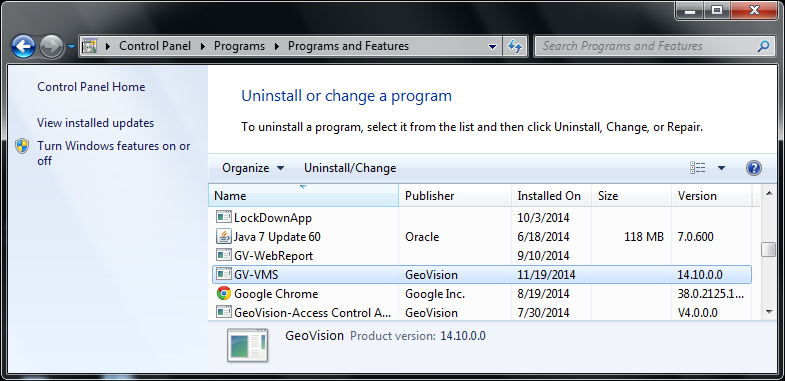Click the 14.10.0.0 version in details pane

(x=463, y=335)
